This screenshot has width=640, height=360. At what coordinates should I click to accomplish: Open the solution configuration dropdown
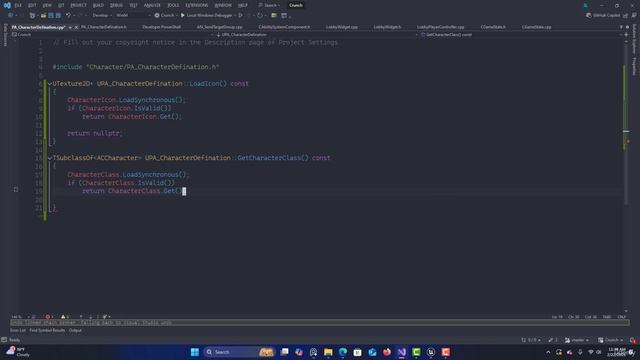(102, 16)
